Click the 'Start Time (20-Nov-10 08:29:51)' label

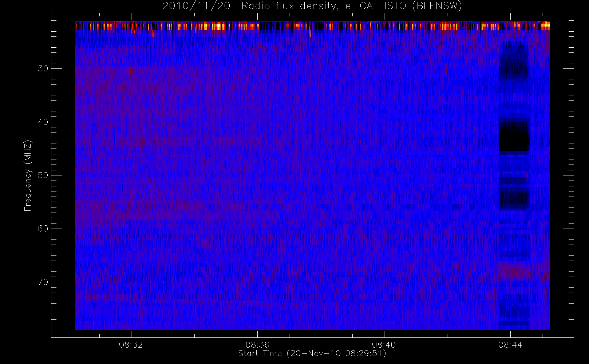312,353
